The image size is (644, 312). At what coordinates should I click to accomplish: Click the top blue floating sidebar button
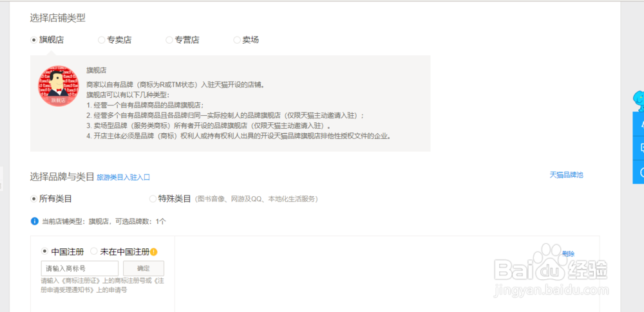click(638, 124)
